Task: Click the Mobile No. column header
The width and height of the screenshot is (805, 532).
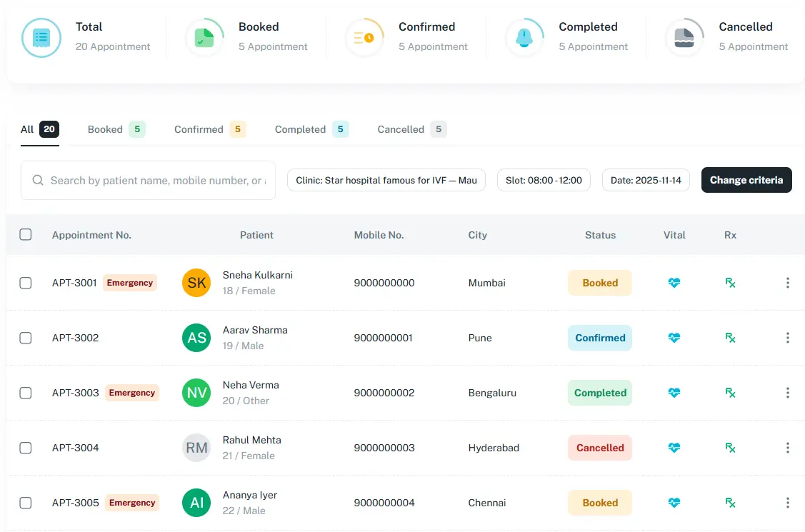Action: tap(379, 235)
